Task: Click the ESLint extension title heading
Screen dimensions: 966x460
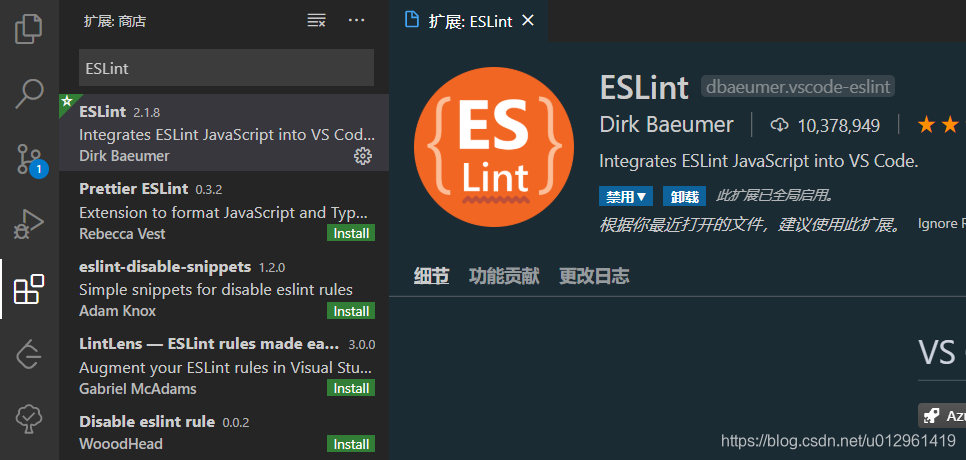Action: [x=644, y=87]
